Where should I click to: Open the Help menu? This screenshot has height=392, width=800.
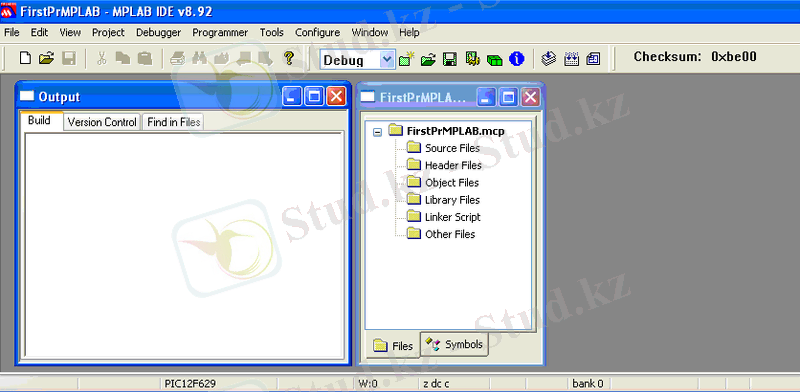click(409, 33)
